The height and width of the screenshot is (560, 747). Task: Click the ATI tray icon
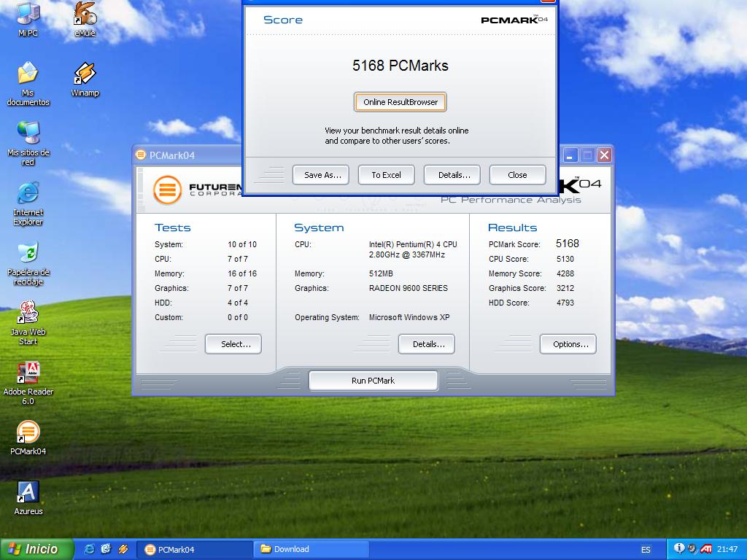click(x=706, y=549)
